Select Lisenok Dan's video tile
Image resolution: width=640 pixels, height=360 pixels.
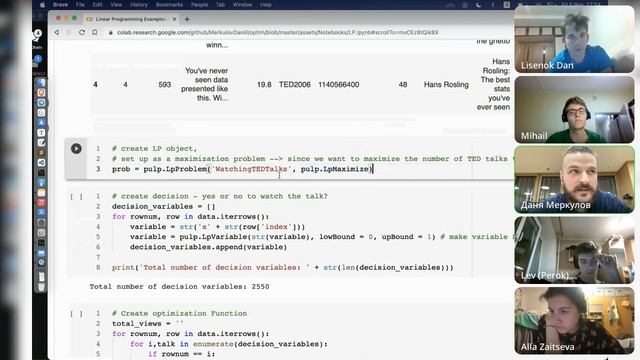(575, 39)
